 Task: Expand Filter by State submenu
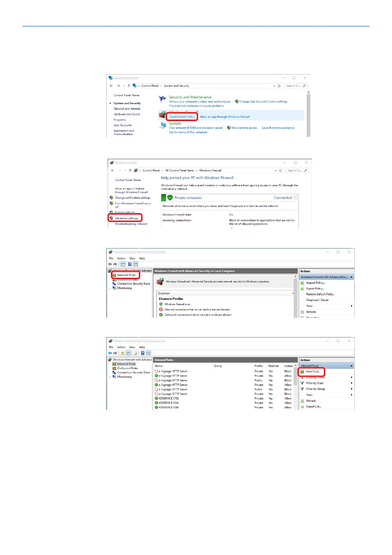pyautogui.click(x=351, y=383)
